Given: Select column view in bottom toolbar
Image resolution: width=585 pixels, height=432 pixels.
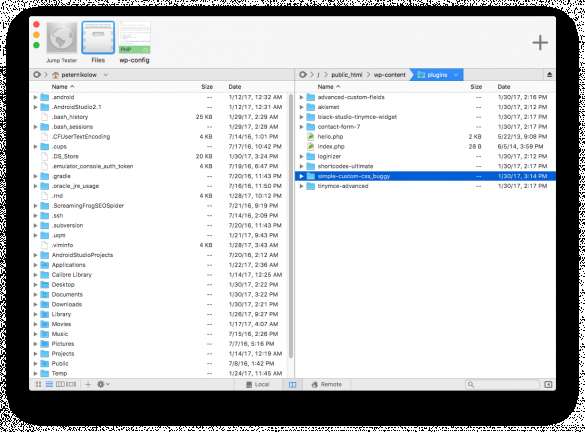Looking at the screenshot, I should click(x=60, y=384).
